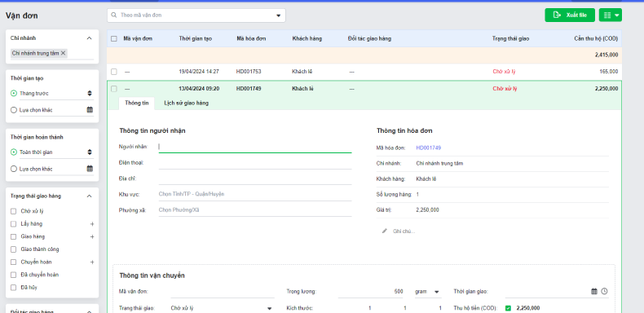Toggle the select-all checkbox in table header
644x313 pixels.
point(114,38)
